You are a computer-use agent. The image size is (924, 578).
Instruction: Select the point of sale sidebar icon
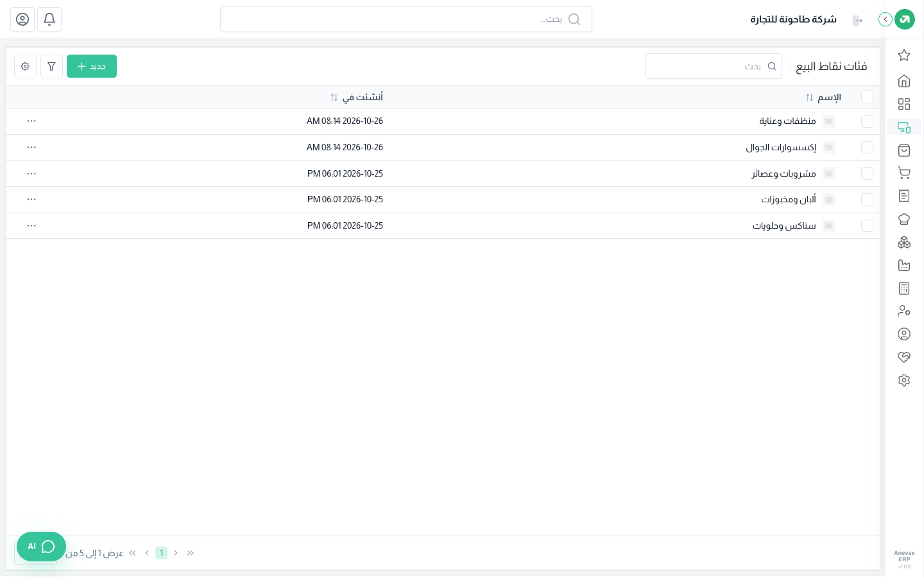904,127
